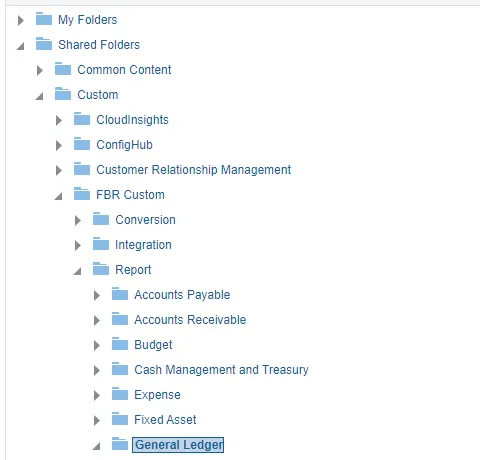The image size is (480, 460).
Task: Click the Conversion folder icon
Action: click(x=101, y=219)
